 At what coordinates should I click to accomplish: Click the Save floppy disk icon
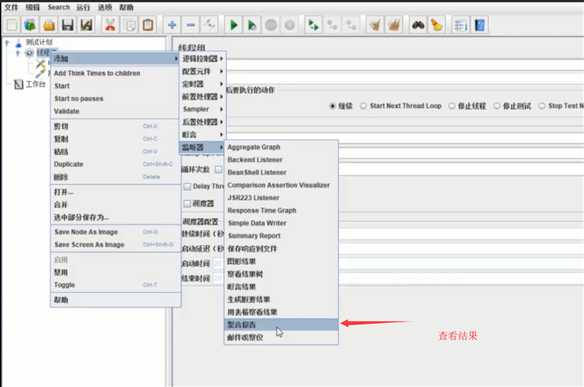67,25
